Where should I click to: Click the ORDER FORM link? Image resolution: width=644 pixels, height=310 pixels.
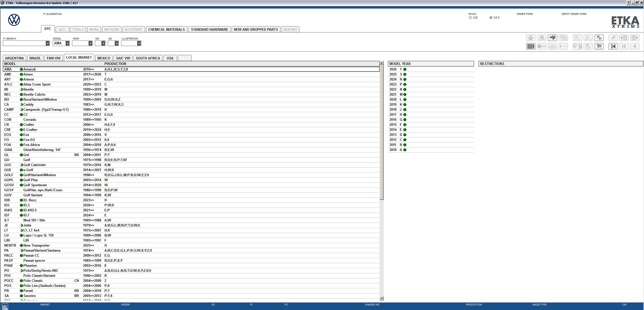524,14
